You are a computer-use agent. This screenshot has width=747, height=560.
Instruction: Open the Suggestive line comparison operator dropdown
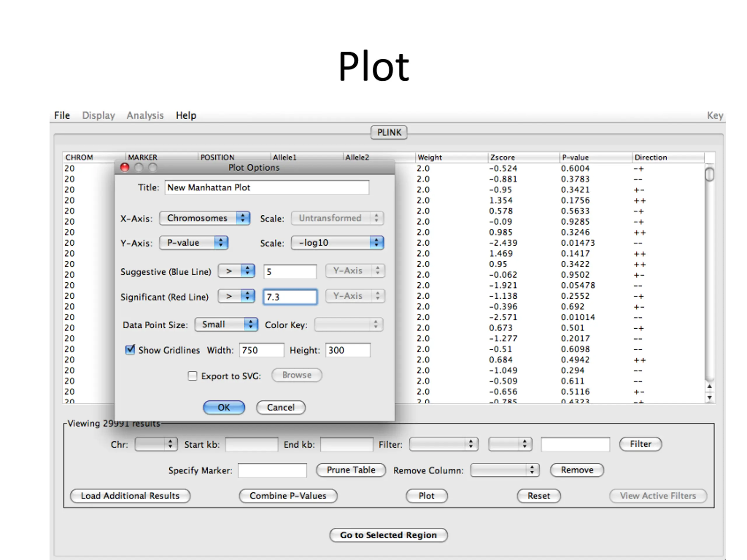point(236,271)
